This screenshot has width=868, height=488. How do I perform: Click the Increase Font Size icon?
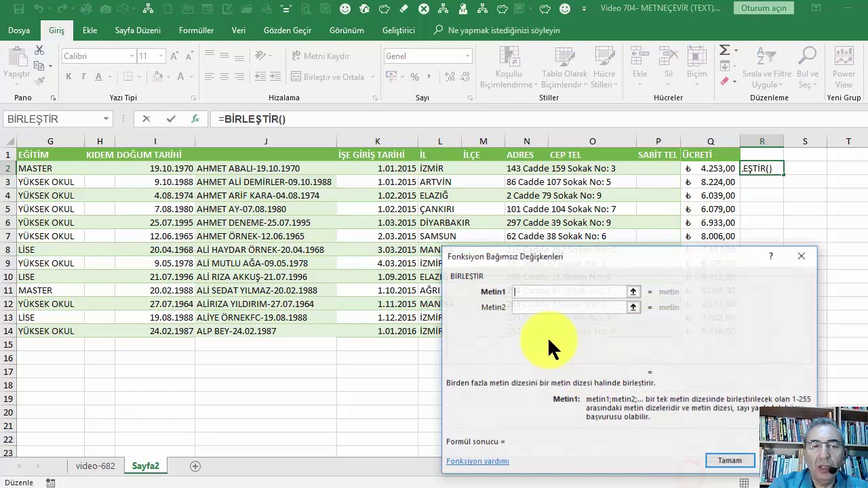[174, 56]
